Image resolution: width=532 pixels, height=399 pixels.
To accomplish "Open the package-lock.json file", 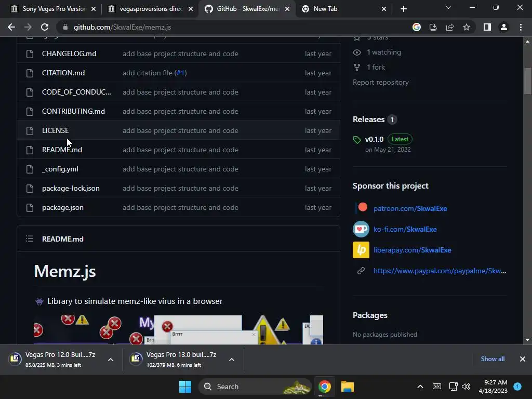I will point(71,188).
